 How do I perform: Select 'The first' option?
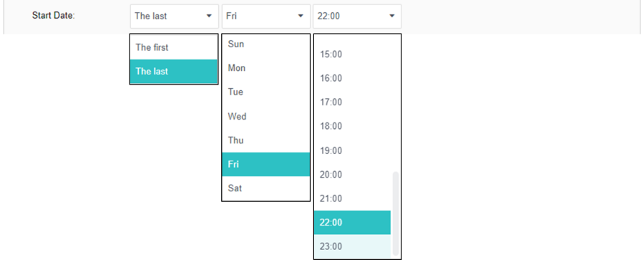coord(174,48)
